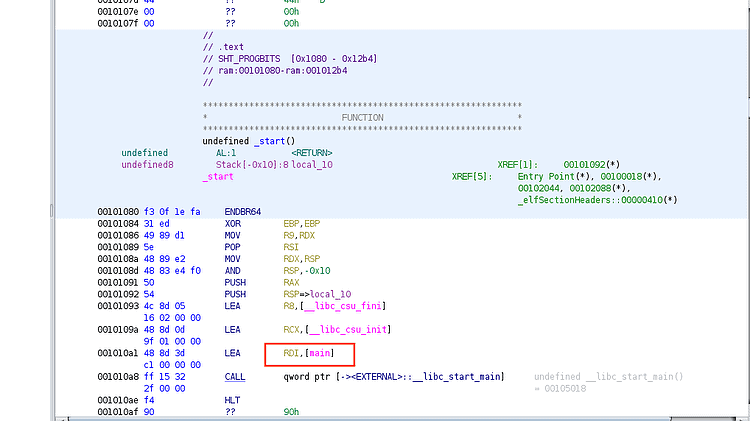
Task: Select the pink _start label
Action: pos(218,176)
